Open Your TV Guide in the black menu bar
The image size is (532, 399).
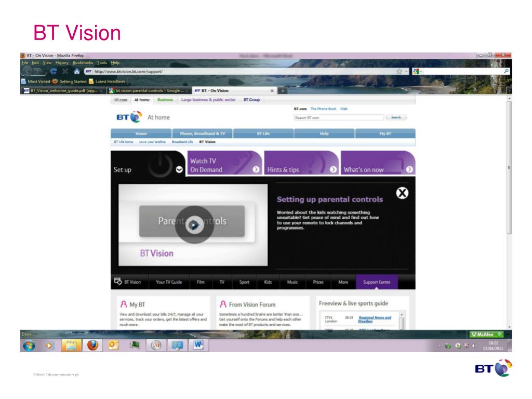pos(169,282)
